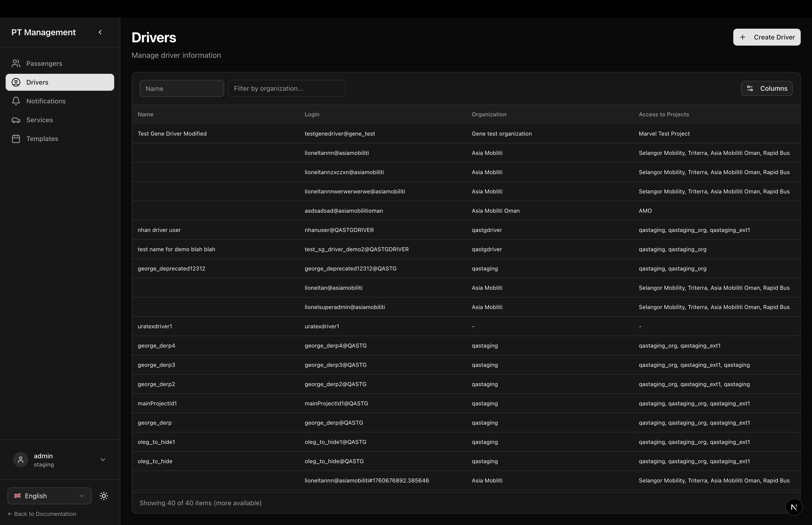The image size is (812, 525).
Task: Collapse the PT Management sidebar
Action: (x=100, y=32)
